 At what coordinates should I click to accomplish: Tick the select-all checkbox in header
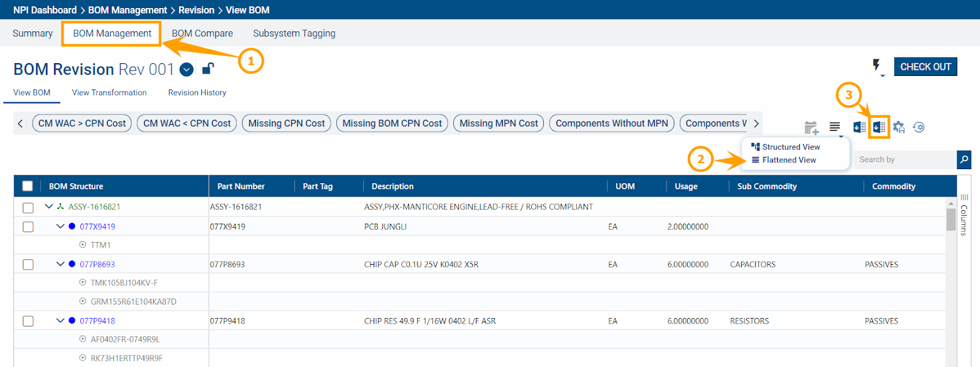(x=28, y=186)
